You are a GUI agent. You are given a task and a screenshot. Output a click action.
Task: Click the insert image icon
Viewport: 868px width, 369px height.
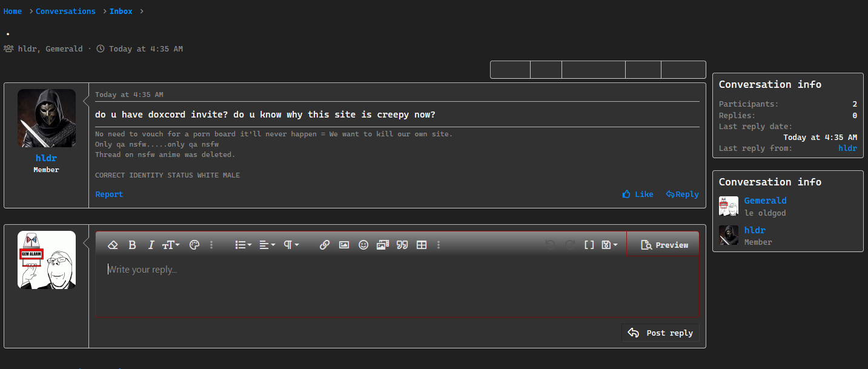click(x=344, y=245)
